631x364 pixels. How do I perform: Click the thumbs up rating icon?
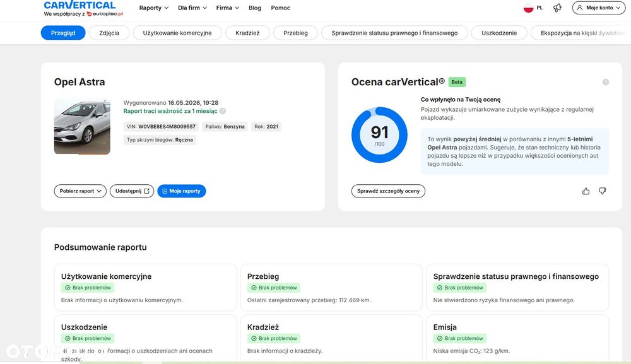tap(586, 191)
